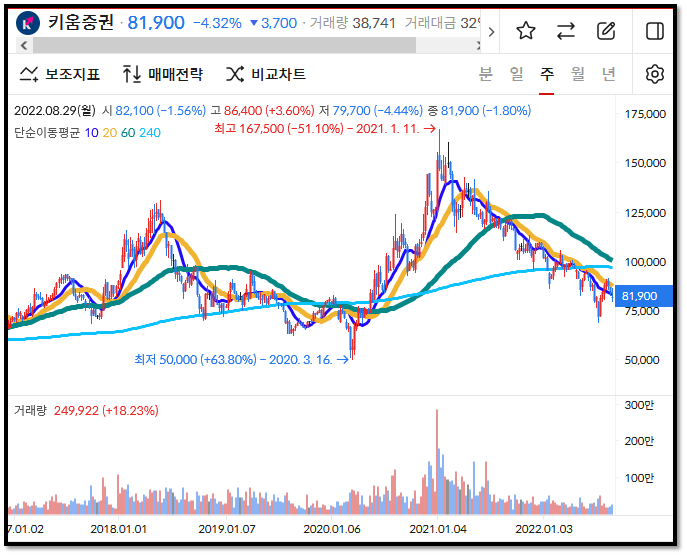Select moving average period 60
Screen dimensions: 687x556
click(x=128, y=133)
